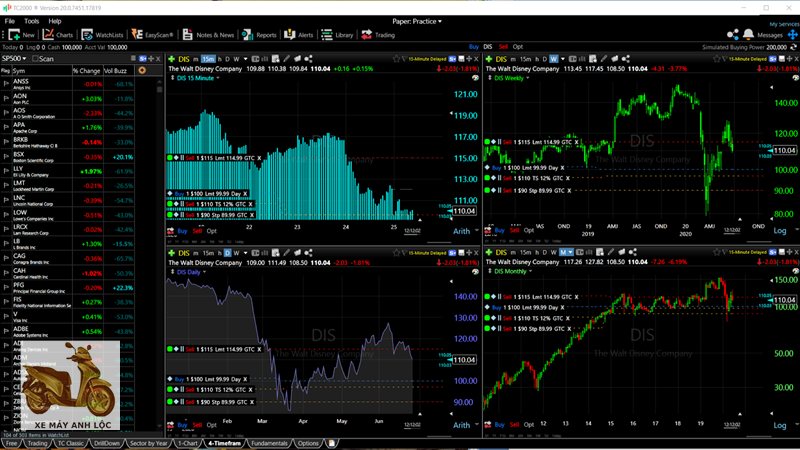Screen dimensions: 800x450
Task: Open the File menu
Action: point(10,21)
